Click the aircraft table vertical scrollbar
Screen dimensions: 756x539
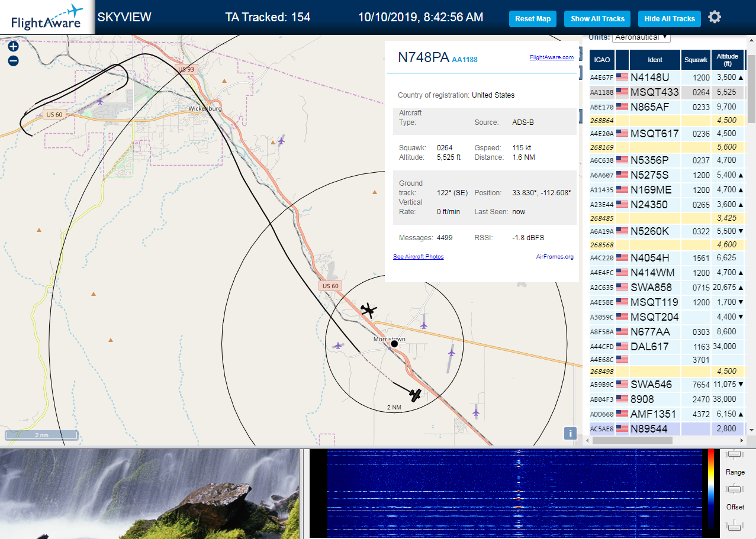click(751, 89)
